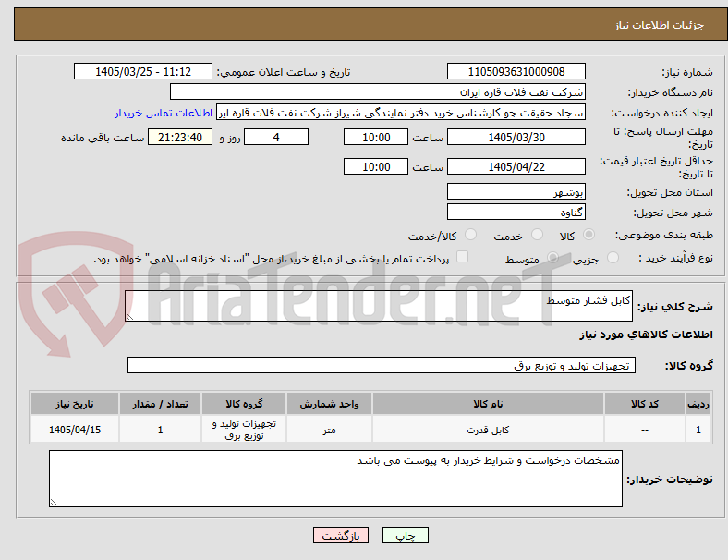Select the متوسط purchase type radio

tap(552, 258)
